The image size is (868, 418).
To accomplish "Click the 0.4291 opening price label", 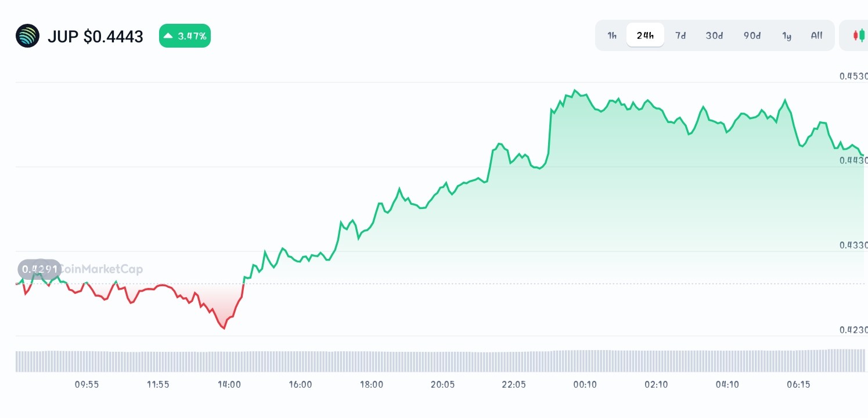I will click(x=39, y=269).
